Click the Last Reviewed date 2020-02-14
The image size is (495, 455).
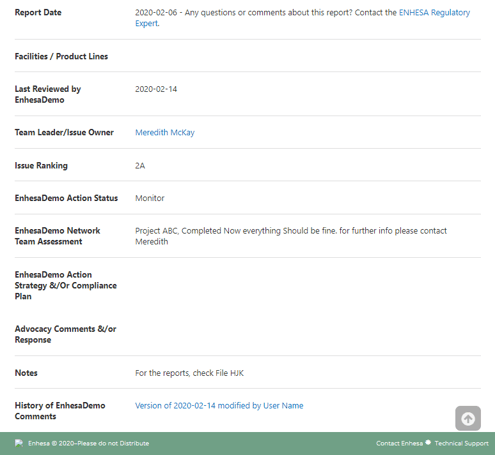click(x=156, y=89)
